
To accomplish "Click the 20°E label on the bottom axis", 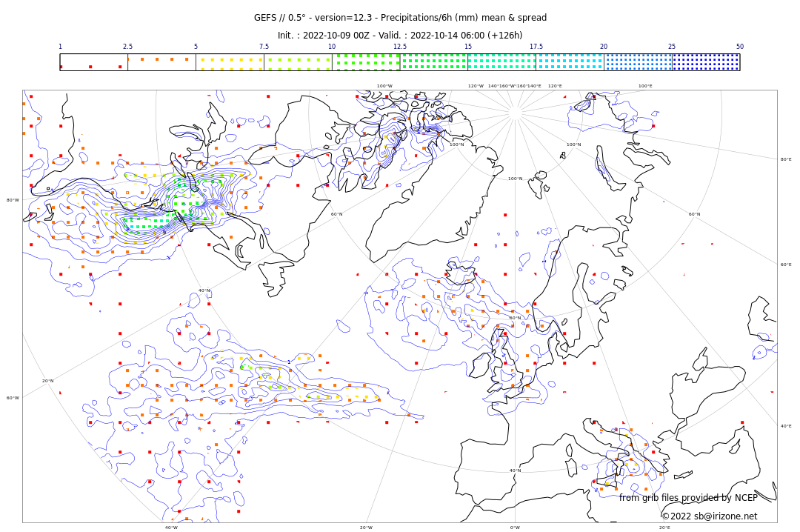I will 664,528.
